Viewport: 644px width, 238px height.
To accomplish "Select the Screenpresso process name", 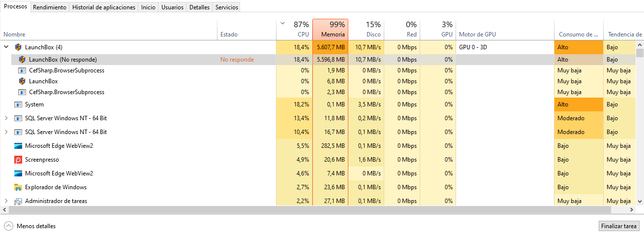I will coord(42,160).
